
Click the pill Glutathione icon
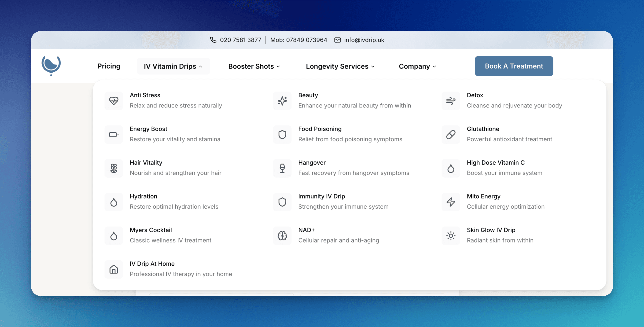[x=450, y=135]
